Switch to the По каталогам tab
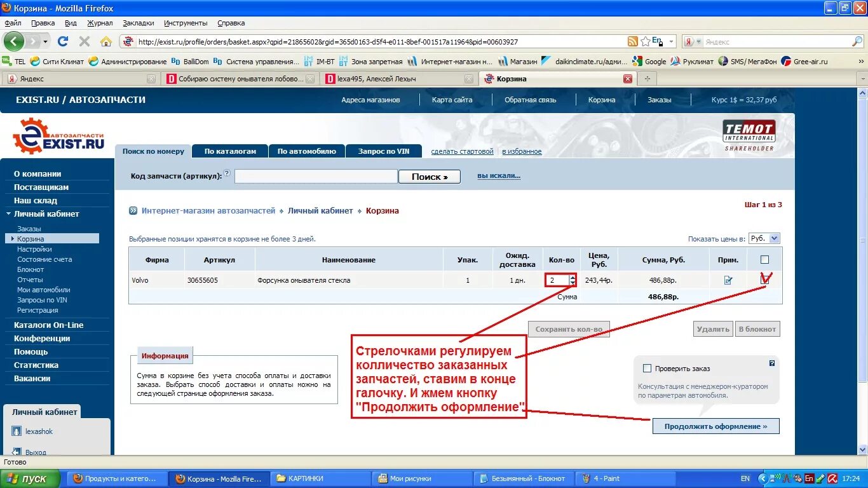 [x=230, y=151]
